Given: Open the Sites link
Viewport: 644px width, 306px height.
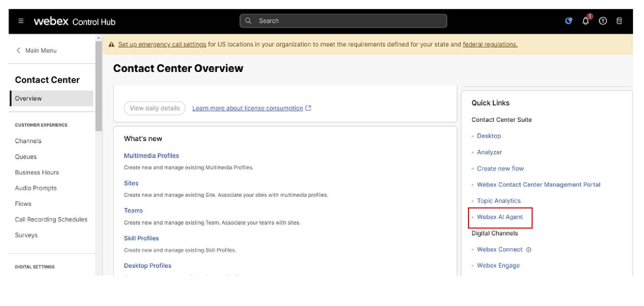Looking at the screenshot, I should pos(131,183).
